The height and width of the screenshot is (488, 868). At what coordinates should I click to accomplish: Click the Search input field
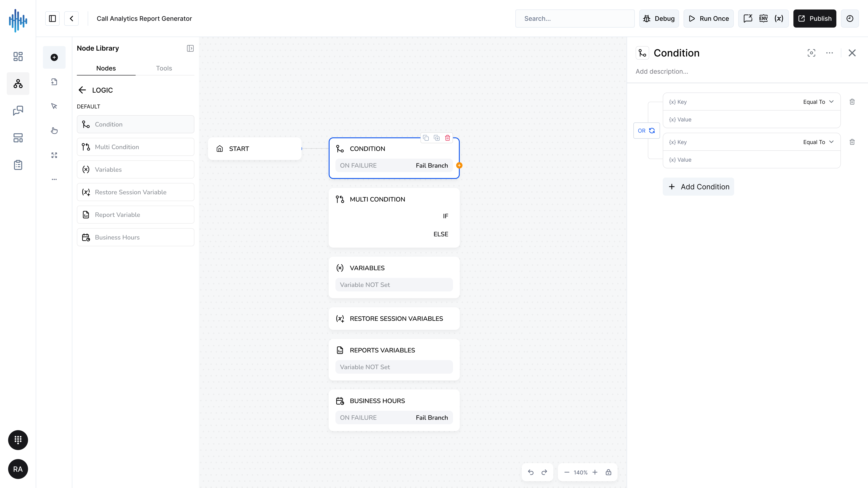pos(575,19)
